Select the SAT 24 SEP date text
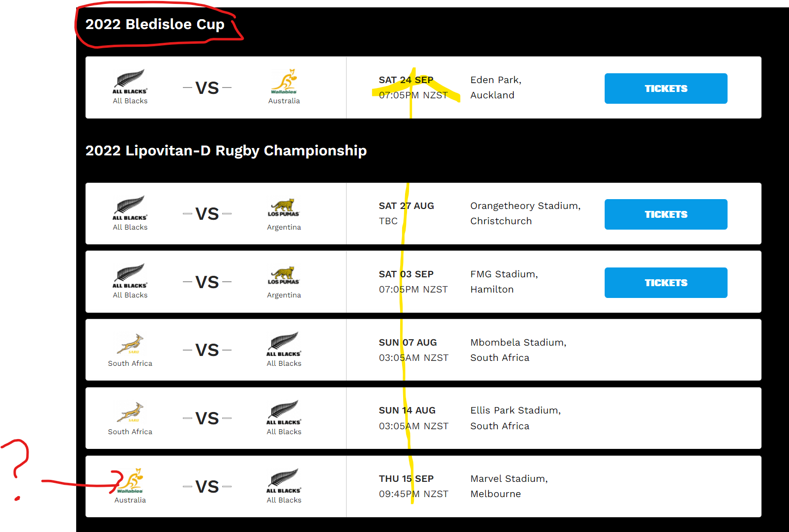Viewport: 789px width, 532px height. point(406,80)
